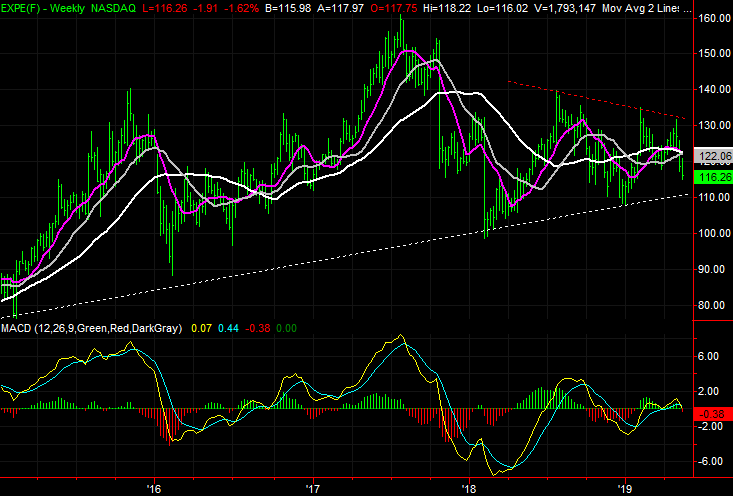Click the EXPE(F) - Weekly symbol label
733x496 pixels.
click(43, 8)
